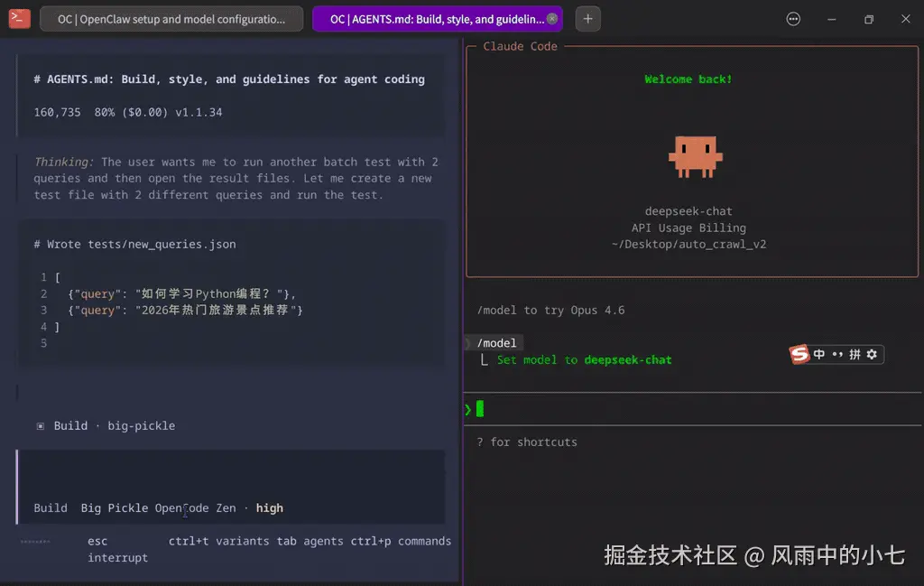924x586 pixels.
Task: Open the ellipsis menu in the title bar
Action: [x=792, y=18]
